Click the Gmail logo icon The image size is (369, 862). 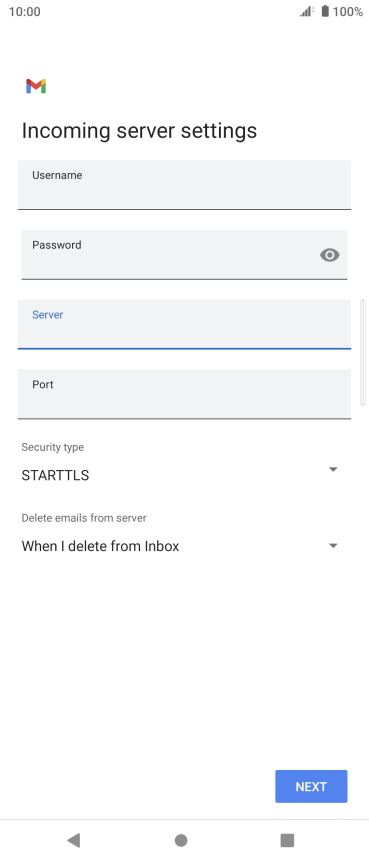tap(36, 86)
